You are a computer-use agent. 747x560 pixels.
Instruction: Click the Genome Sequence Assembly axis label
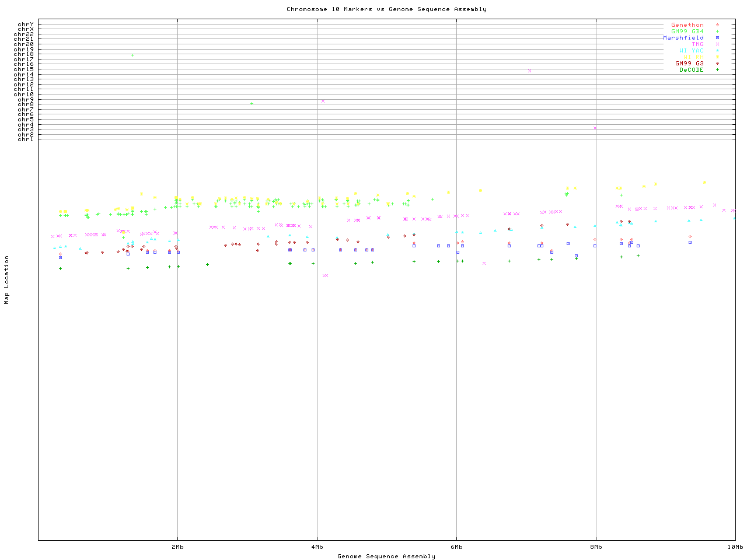386,556
